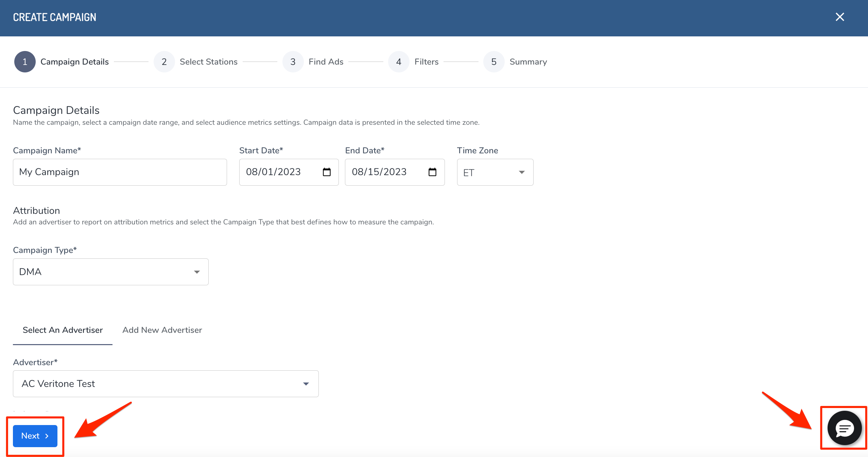The height and width of the screenshot is (457, 868).
Task: Close the Create Campaign dialog
Action: click(840, 17)
